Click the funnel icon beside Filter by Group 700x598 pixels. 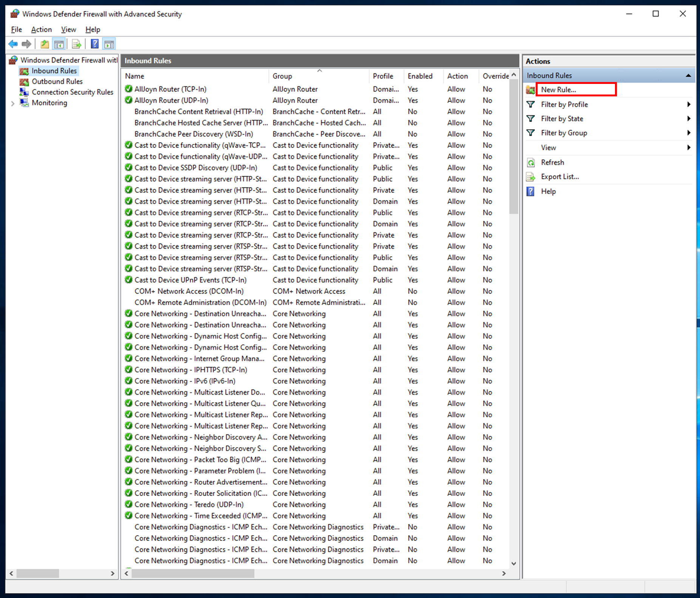pos(531,133)
